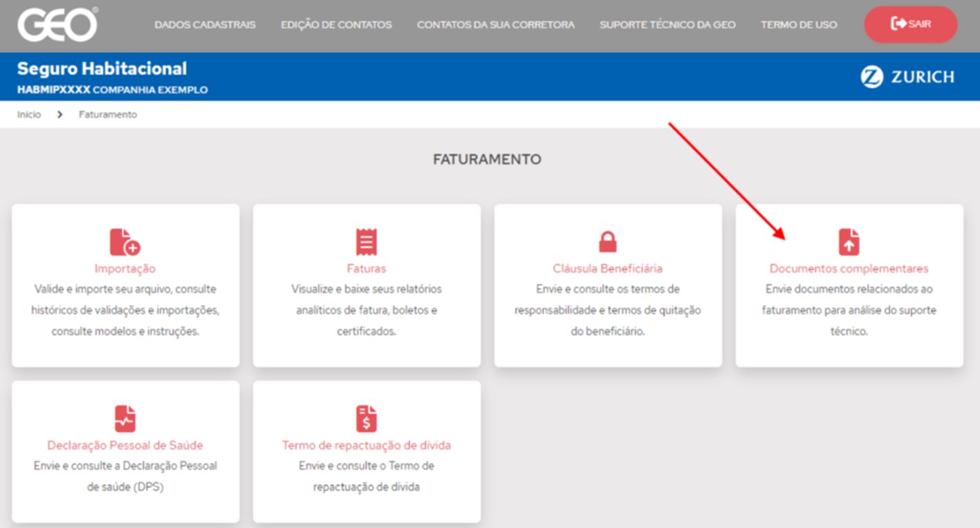Click HABMIPXXXX COMPANHIA EXEMPLO text
This screenshot has height=528, width=980.
(x=112, y=90)
